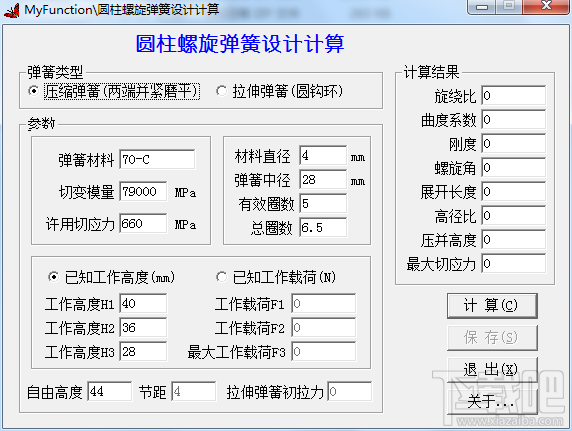Click the 退出(X) button
The width and height of the screenshot is (572, 431).
(x=492, y=369)
